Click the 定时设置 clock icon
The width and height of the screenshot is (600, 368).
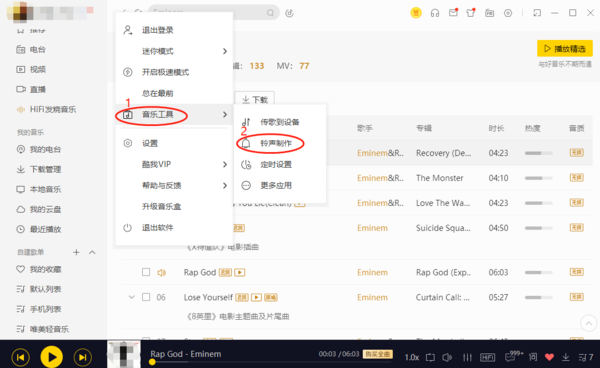[246, 164]
